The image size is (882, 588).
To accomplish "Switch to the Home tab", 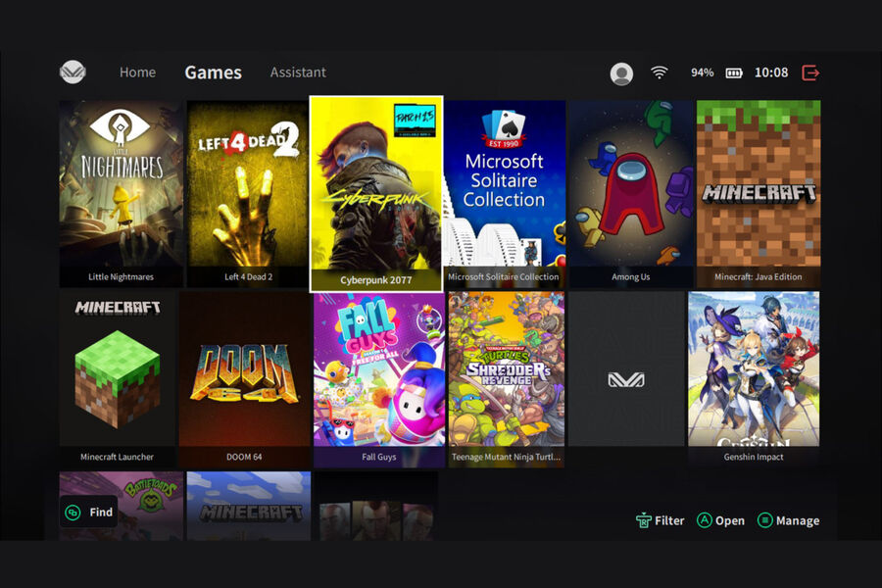I will click(x=137, y=73).
